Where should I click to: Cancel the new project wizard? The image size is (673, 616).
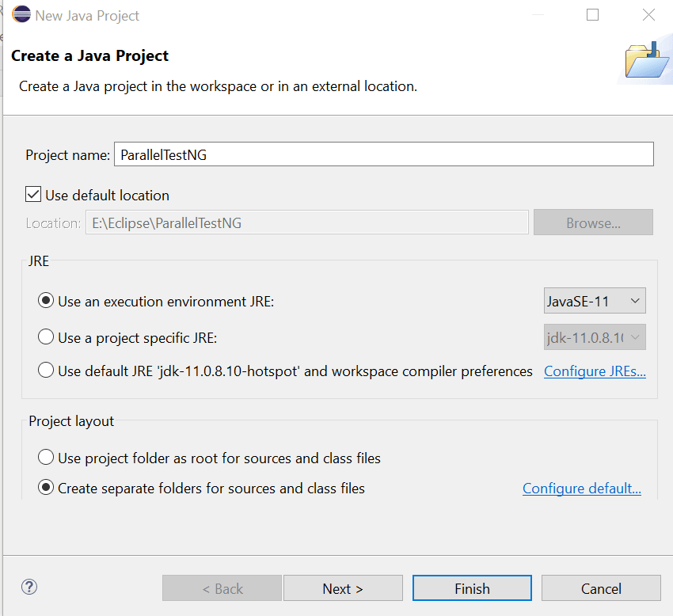pos(601,588)
